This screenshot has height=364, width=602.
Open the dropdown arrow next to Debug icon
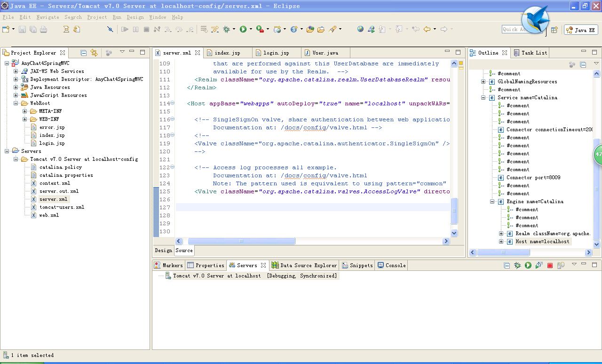234,29
